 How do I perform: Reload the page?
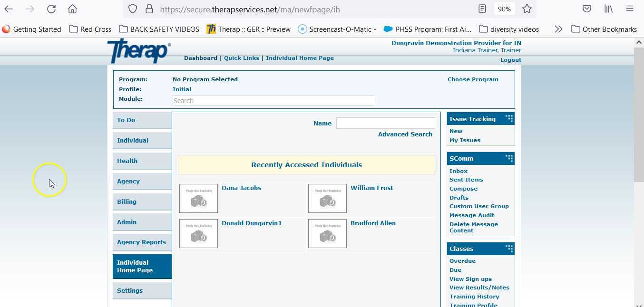pos(51,9)
